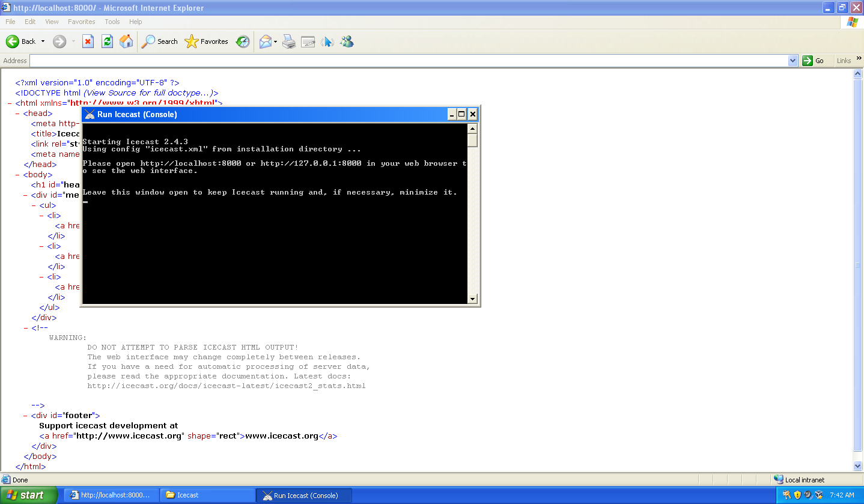Expand the Address bar dropdown arrow
The height and width of the screenshot is (504, 864).
coord(793,61)
